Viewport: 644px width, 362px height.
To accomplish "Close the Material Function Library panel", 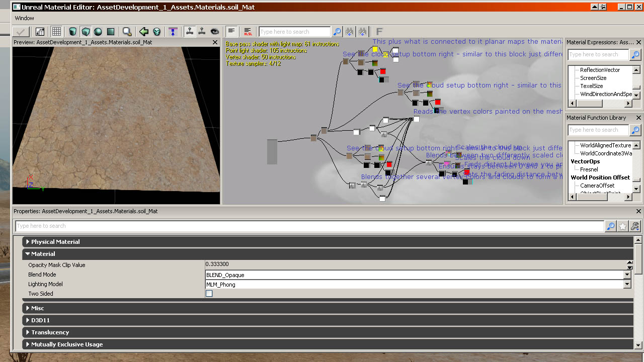I will 639,118.
